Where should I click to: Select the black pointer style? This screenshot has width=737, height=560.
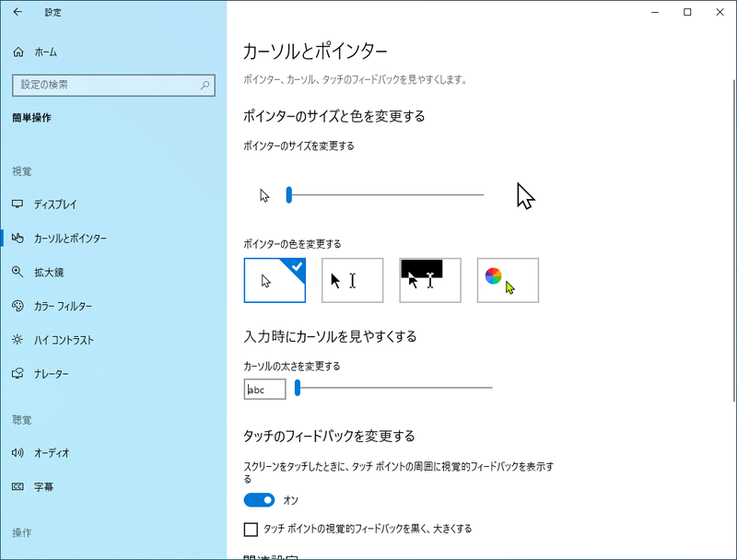tap(352, 280)
